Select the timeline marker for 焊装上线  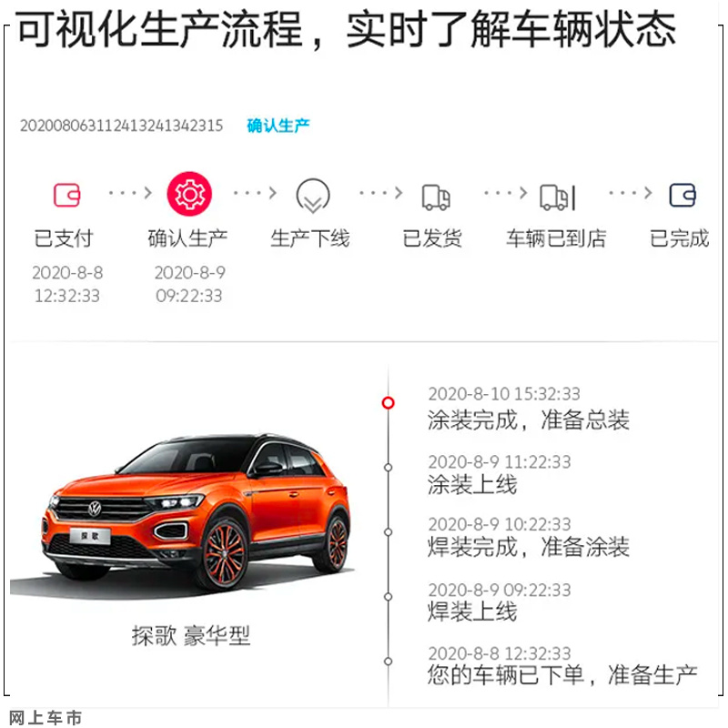[x=389, y=597]
